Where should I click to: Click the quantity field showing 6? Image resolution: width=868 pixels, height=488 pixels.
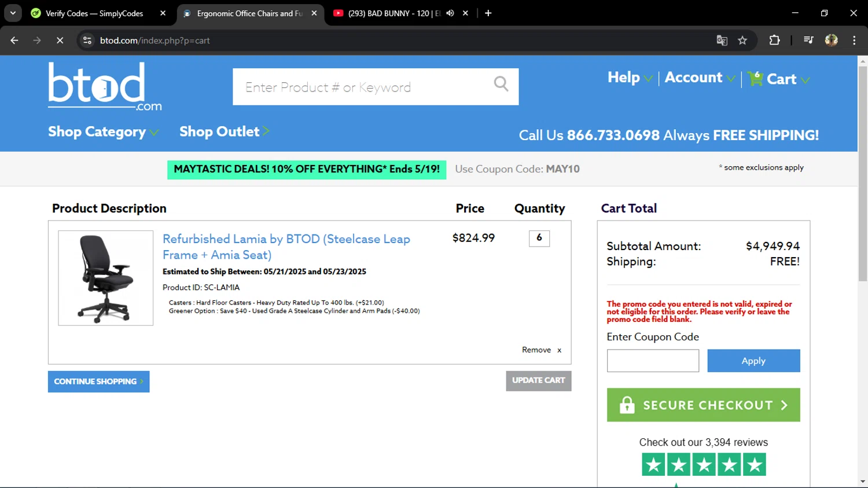click(x=539, y=238)
